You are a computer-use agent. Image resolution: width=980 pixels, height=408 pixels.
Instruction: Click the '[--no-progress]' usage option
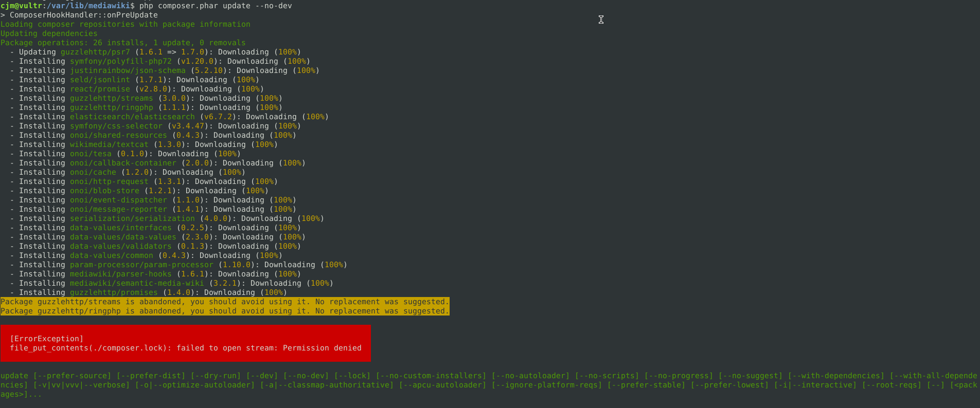coord(679,376)
